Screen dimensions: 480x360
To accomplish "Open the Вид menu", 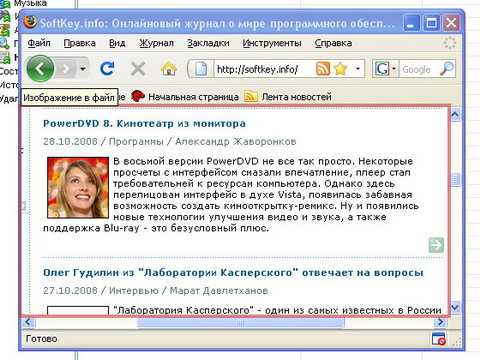I will click(x=117, y=43).
